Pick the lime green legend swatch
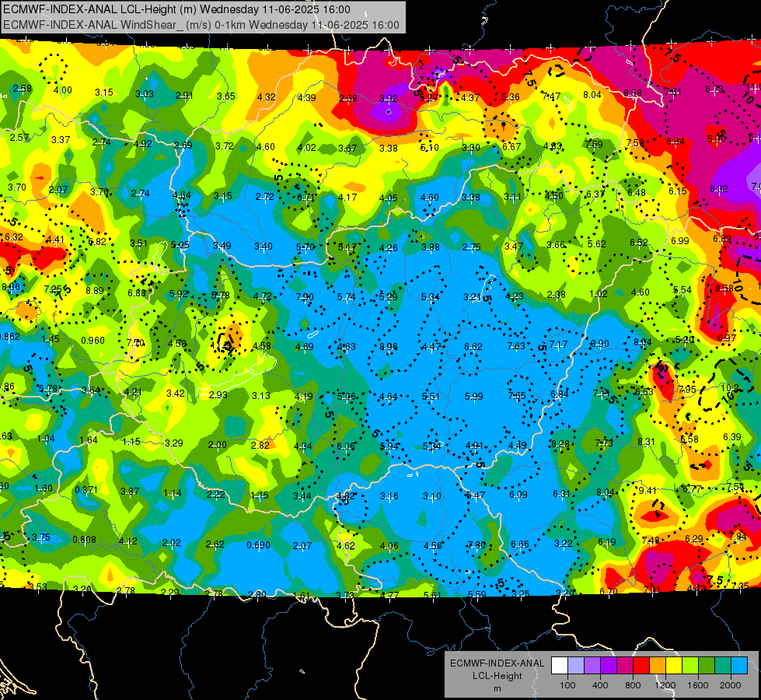761x700 pixels. 690,666
